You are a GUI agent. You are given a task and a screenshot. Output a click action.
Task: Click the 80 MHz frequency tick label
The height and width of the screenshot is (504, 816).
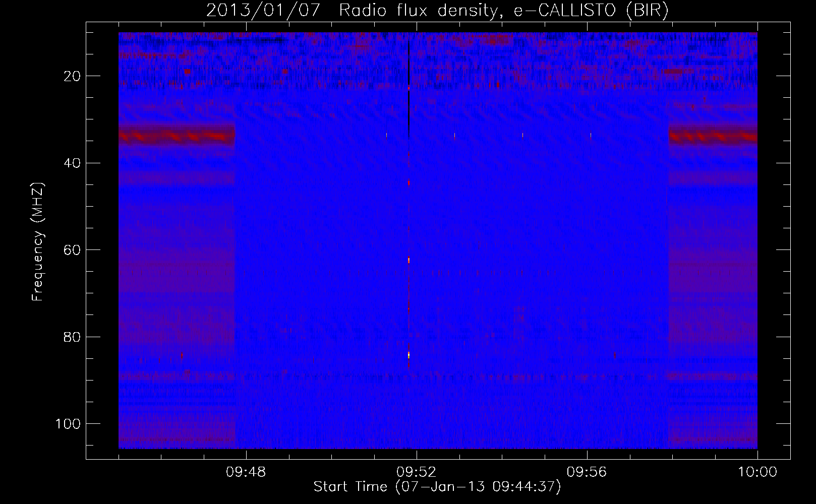(72, 337)
